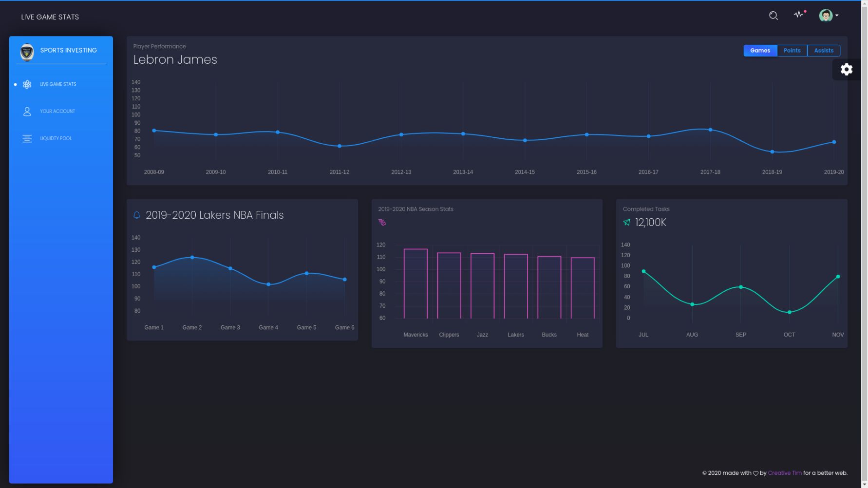Switch Lebron chart to Games
Viewport: 868px width, 488px height.
coord(760,51)
